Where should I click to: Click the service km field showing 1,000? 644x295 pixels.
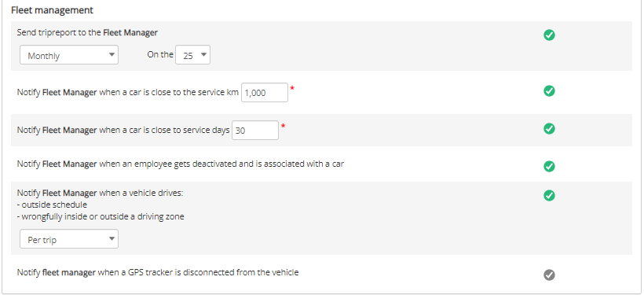(x=265, y=93)
